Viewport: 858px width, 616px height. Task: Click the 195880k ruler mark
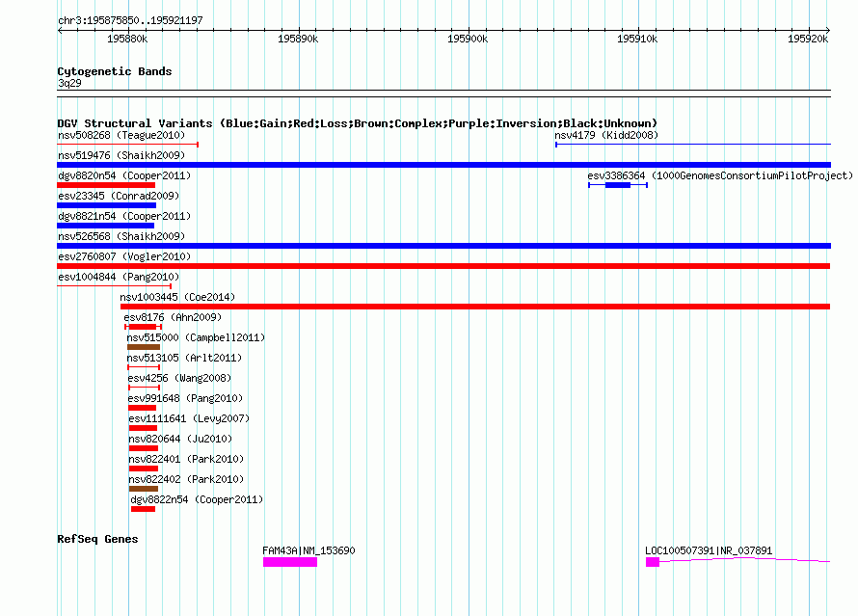127,39
